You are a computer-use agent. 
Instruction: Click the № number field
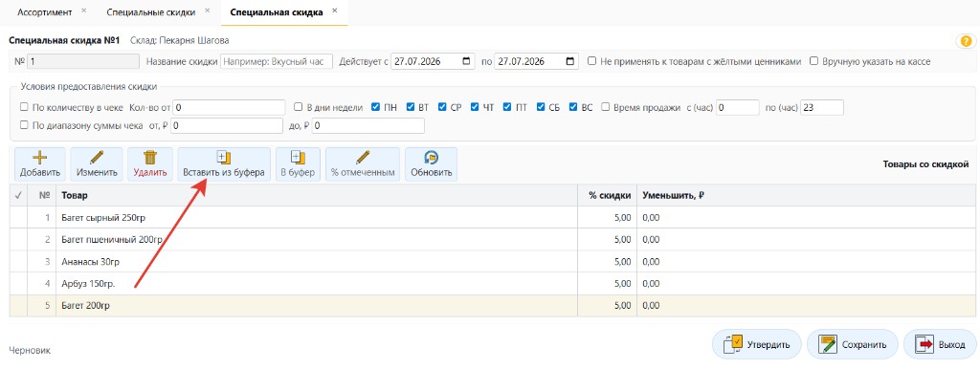(x=83, y=62)
